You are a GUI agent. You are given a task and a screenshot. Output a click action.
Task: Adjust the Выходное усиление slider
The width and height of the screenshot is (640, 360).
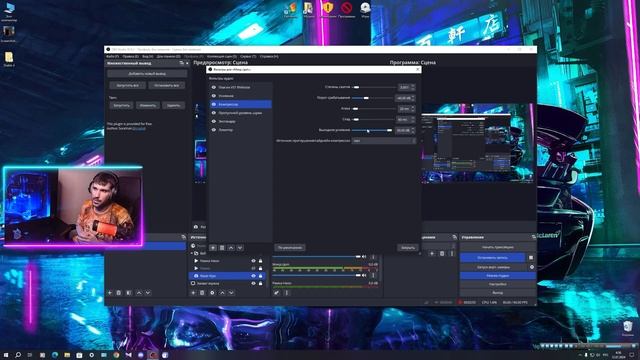[x=372, y=130]
